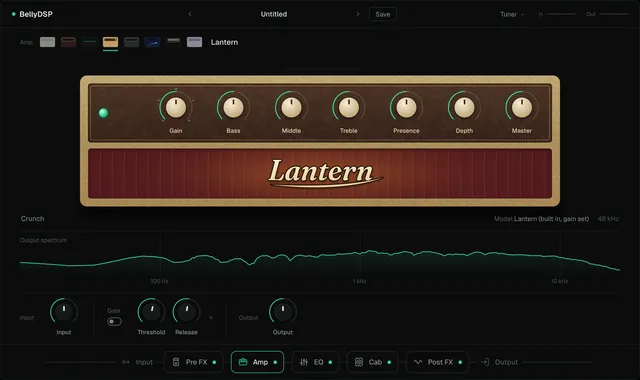This screenshot has height=380, width=640.
Task: Click the Gain knob
Action: (176, 107)
